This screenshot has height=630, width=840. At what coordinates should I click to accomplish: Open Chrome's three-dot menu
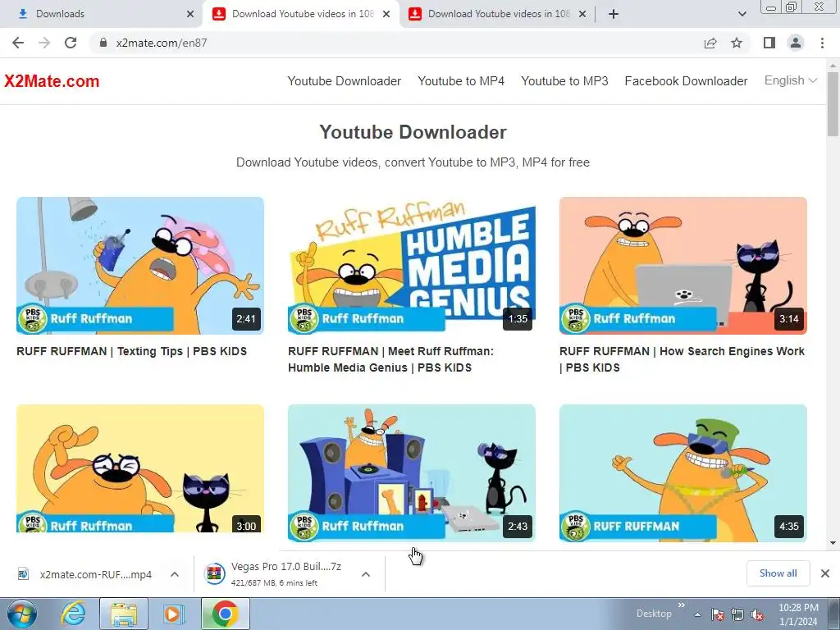pyautogui.click(x=822, y=43)
